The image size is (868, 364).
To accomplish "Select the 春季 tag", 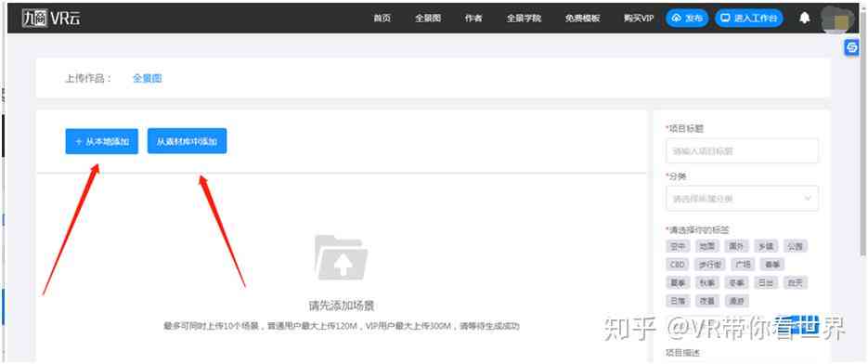I will coord(771,265).
